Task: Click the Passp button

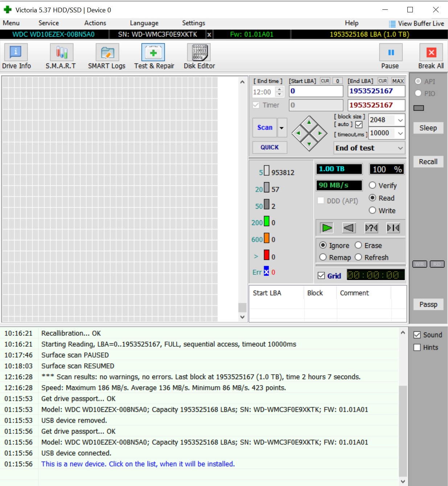Action: tap(428, 304)
